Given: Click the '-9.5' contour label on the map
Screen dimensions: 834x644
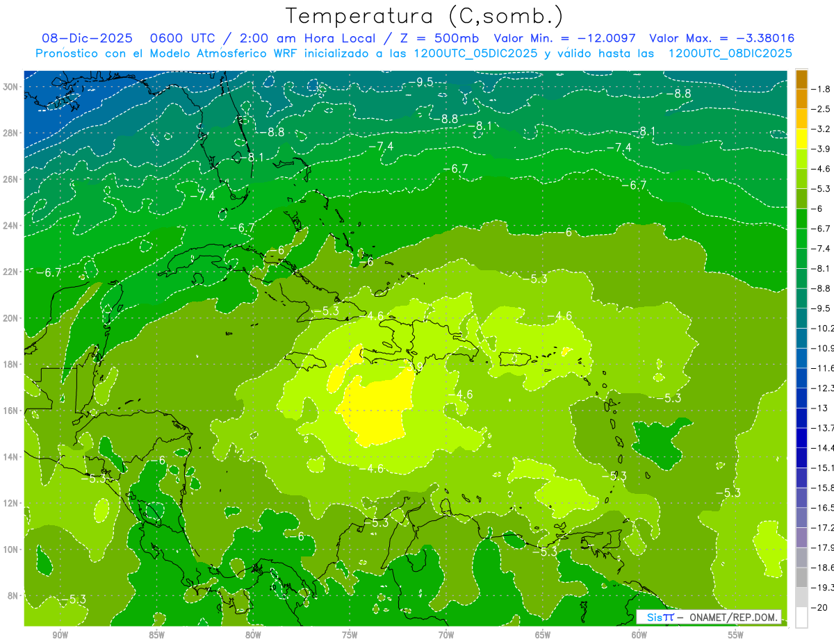Looking at the screenshot, I should 420,83.
